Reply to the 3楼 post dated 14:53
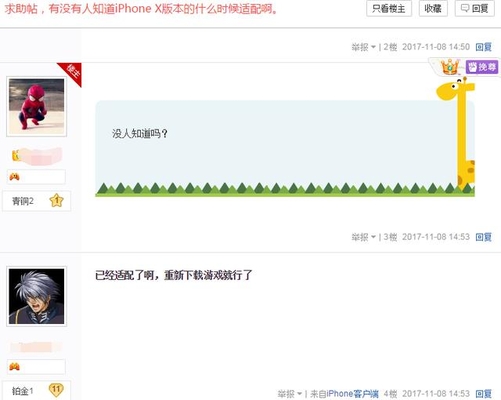 point(484,237)
